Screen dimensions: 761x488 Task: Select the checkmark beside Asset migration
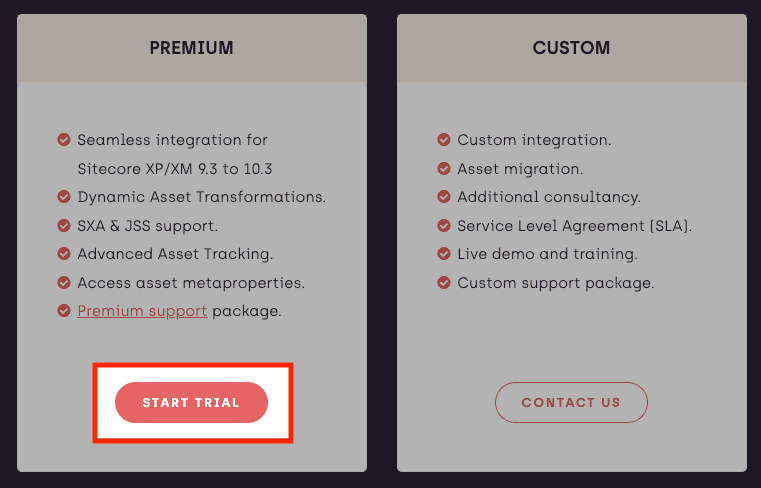444,169
